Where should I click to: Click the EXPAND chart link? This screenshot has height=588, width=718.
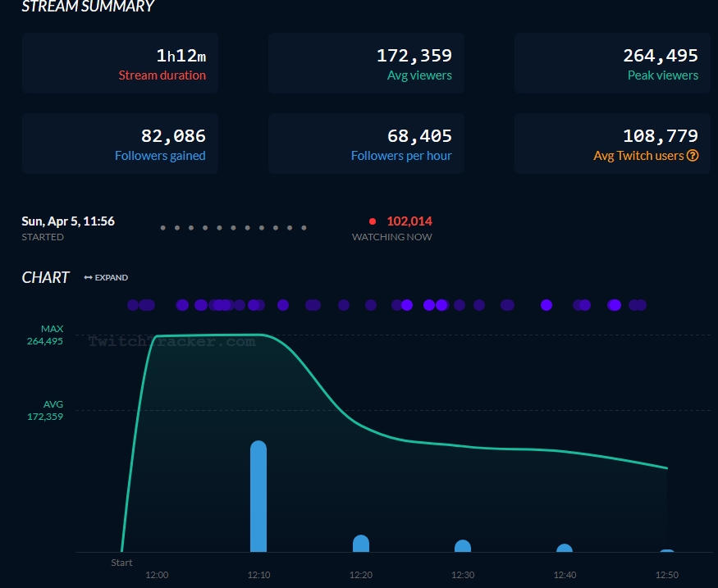pyautogui.click(x=106, y=278)
